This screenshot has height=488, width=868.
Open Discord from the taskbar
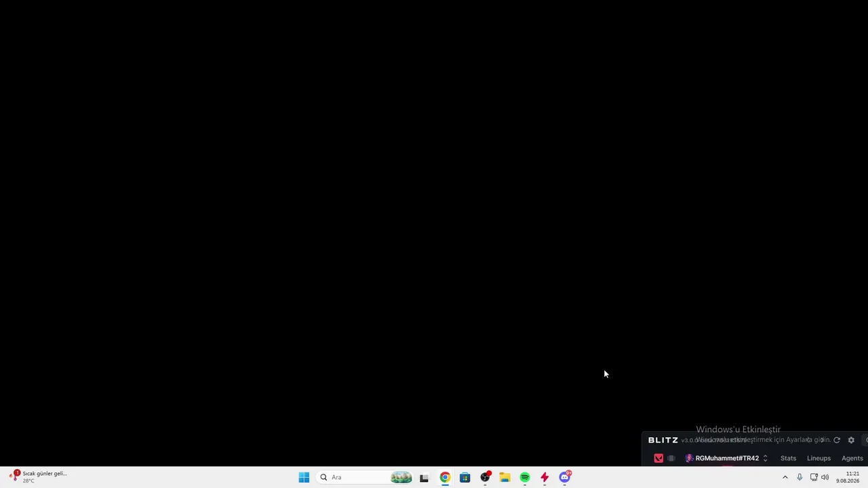click(x=565, y=477)
